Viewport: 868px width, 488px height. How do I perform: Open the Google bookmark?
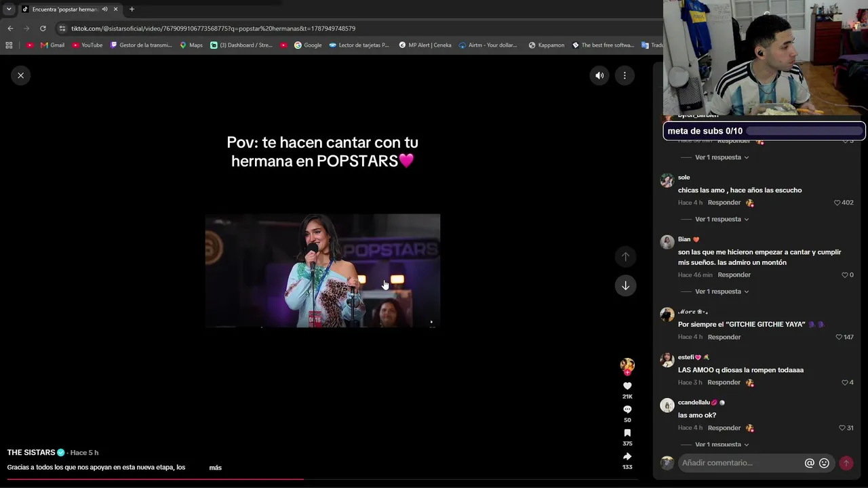point(308,45)
